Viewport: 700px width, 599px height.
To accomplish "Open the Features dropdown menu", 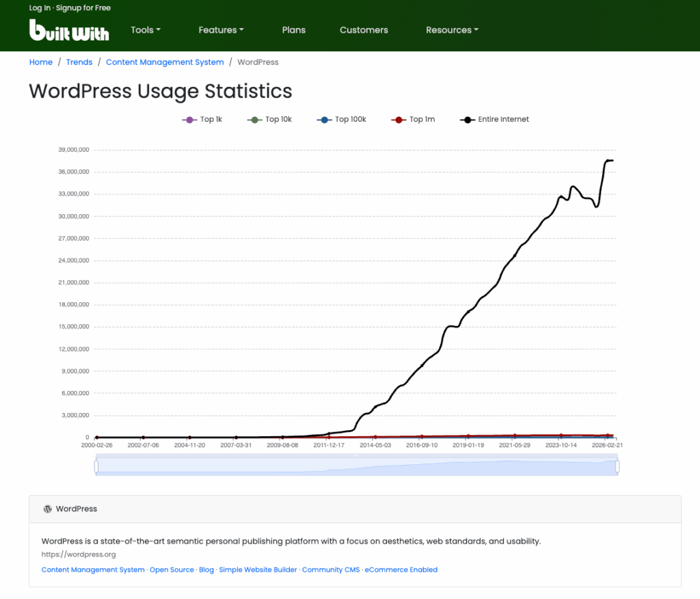I will 221,30.
